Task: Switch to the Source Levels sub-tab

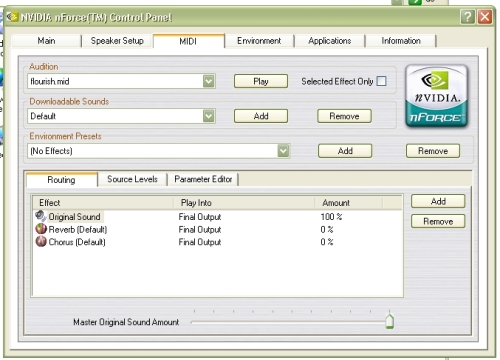Action: point(132,179)
